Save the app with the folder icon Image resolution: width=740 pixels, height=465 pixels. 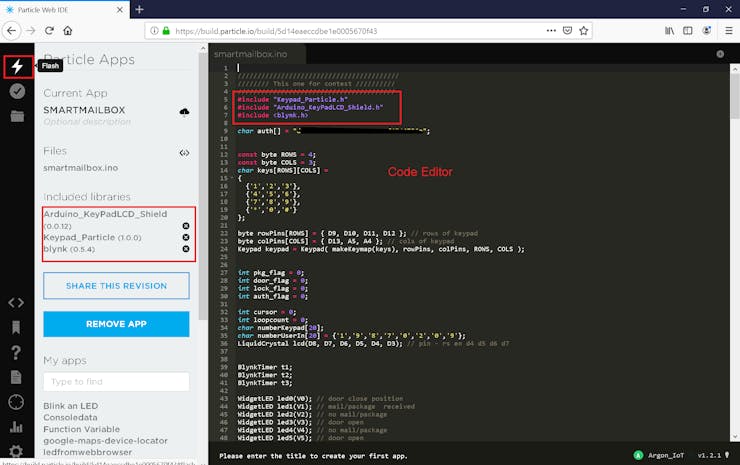pyautogui.click(x=17, y=116)
